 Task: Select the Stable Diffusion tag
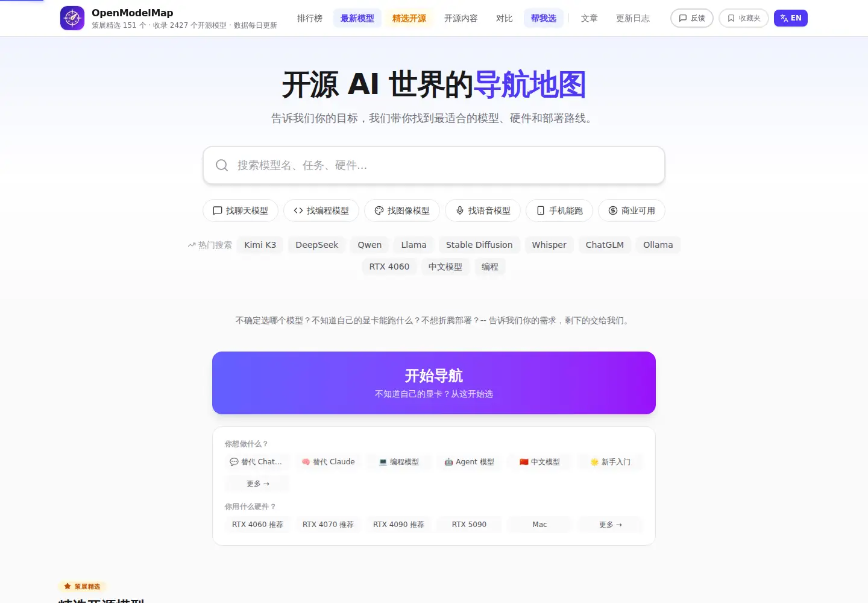point(479,245)
